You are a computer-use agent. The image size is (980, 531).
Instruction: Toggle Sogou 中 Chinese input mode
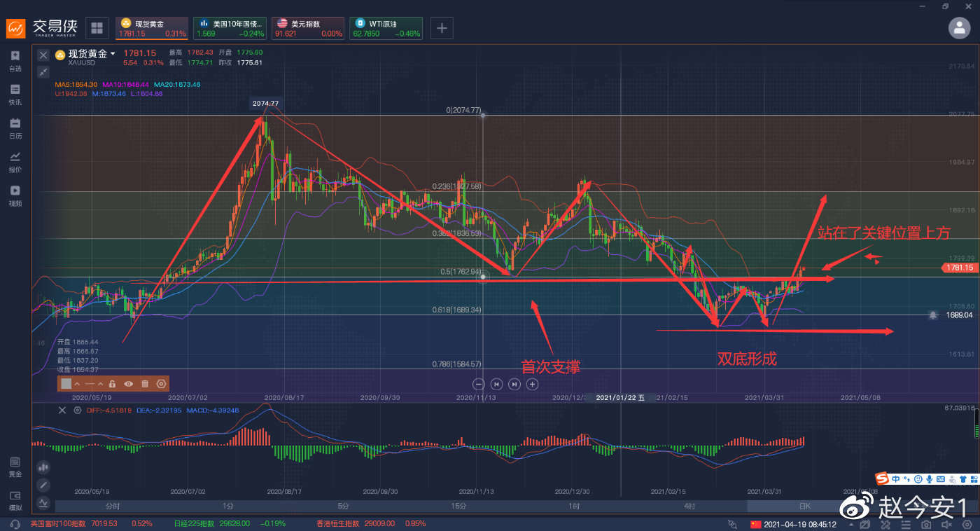[x=897, y=479]
